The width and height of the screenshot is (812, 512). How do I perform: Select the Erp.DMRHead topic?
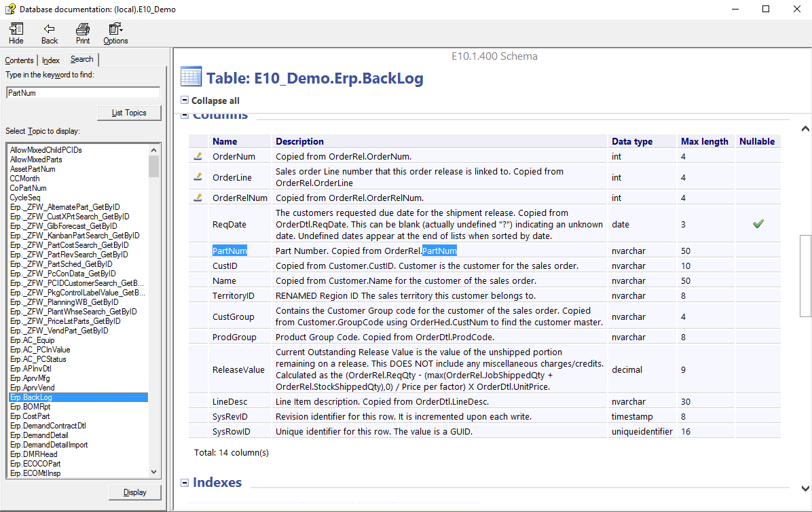[x=34, y=454]
